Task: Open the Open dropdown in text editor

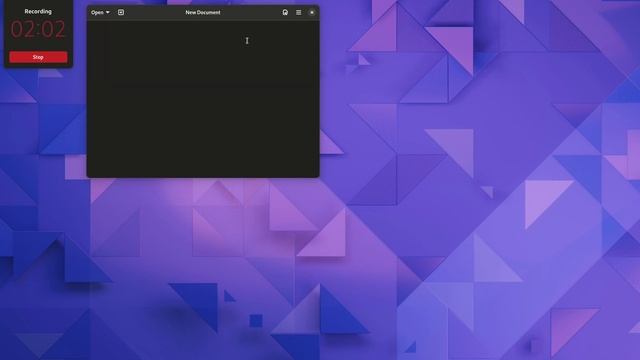Action: (100, 12)
